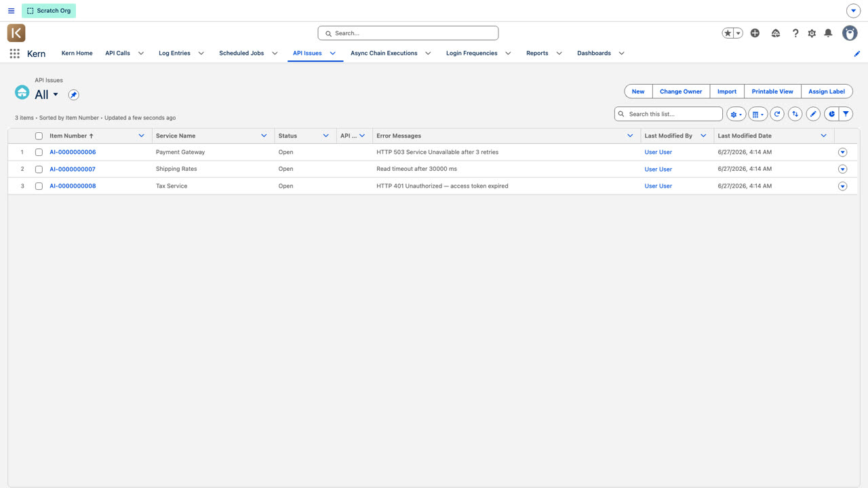Image resolution: width=868 pixels, height=488 pixels.
Task: Click search magnifier in list search box
Action: click(x=621, y=114)
